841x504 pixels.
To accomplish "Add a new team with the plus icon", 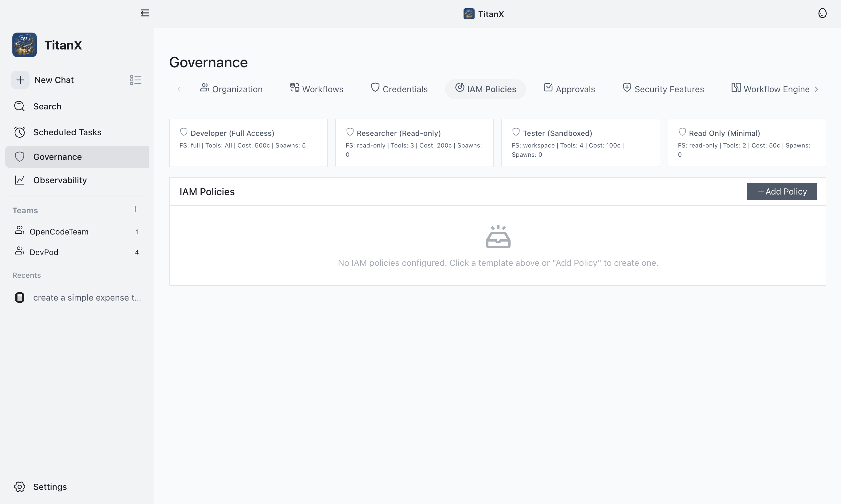I will (136, 209).
